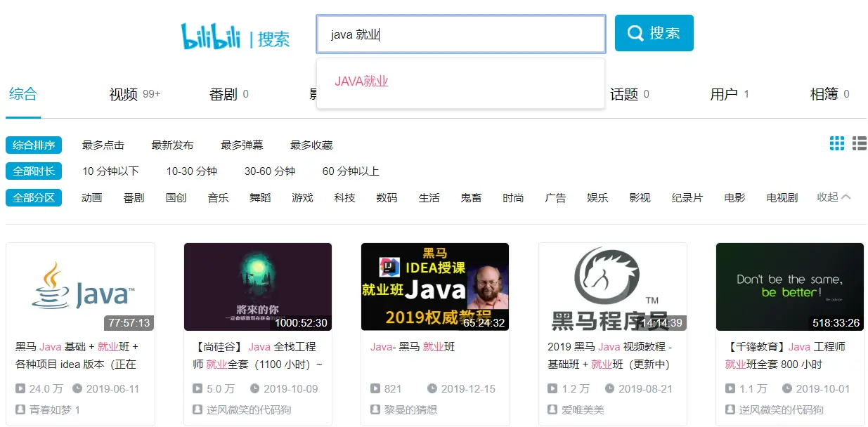
Task: Filter by 舞蹈 category
Action: coord(260,198)
